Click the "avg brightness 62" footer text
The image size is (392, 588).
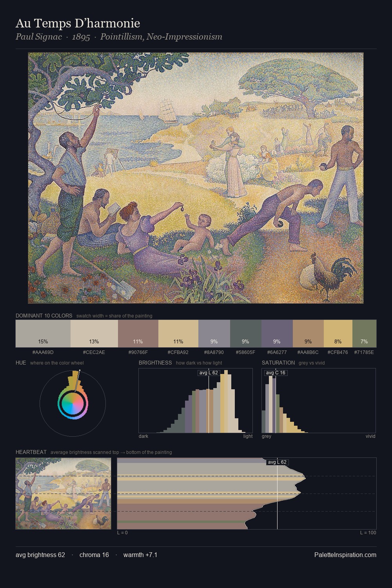click(40, 555)
